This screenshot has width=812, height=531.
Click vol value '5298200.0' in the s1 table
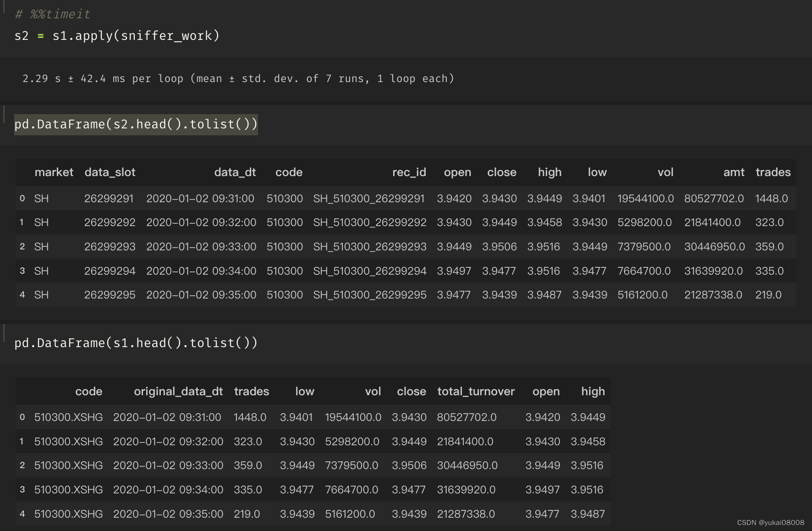[x=352, y=442]
